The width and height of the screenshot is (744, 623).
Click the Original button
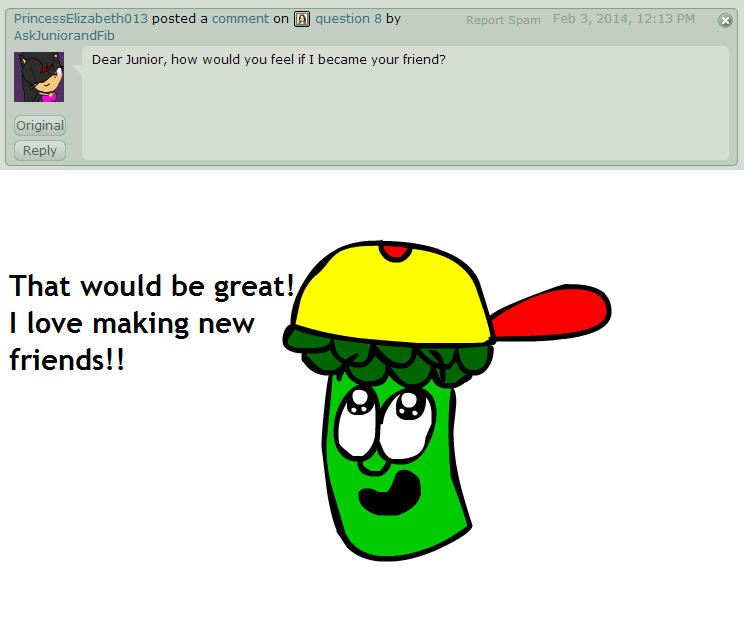tap(40, 125)
